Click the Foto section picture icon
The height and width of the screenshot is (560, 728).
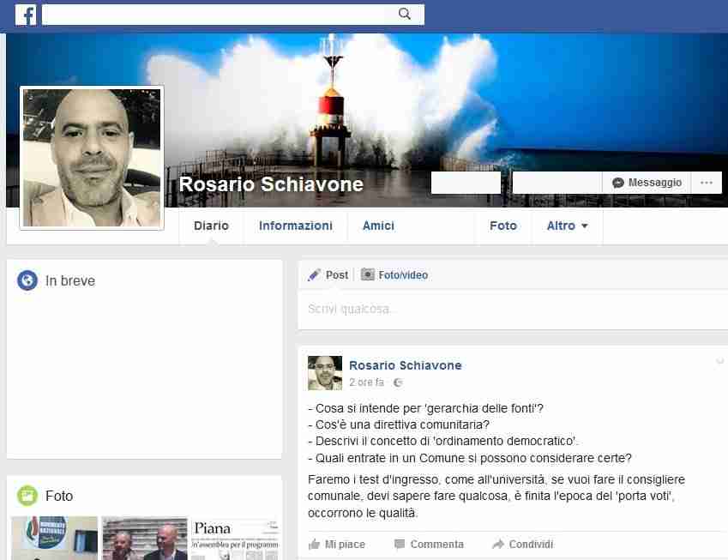[x=27, y=496]
